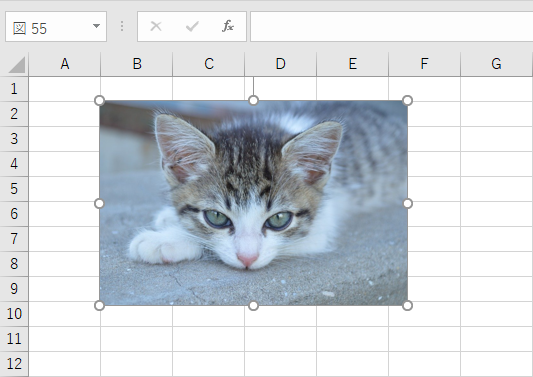533x377 pixels.
Task: Click the formula bar Cancel X icon
Action: [x=156, y=26]
